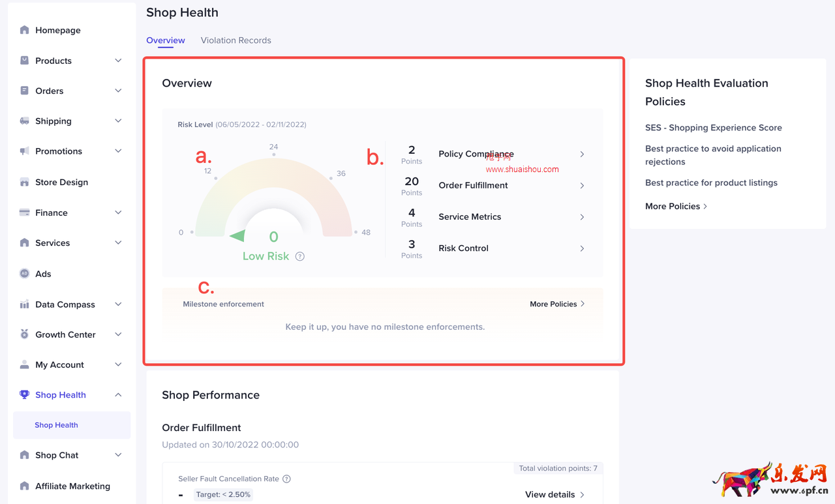Click help icon beside Seller Fault Cancellation Rate

pyautogui.click(x=286, y=479)
